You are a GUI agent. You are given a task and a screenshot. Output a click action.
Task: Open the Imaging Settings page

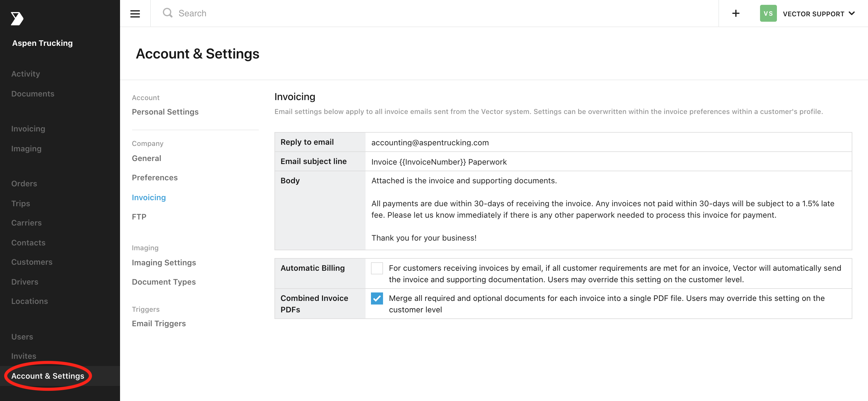click(164, 263)
